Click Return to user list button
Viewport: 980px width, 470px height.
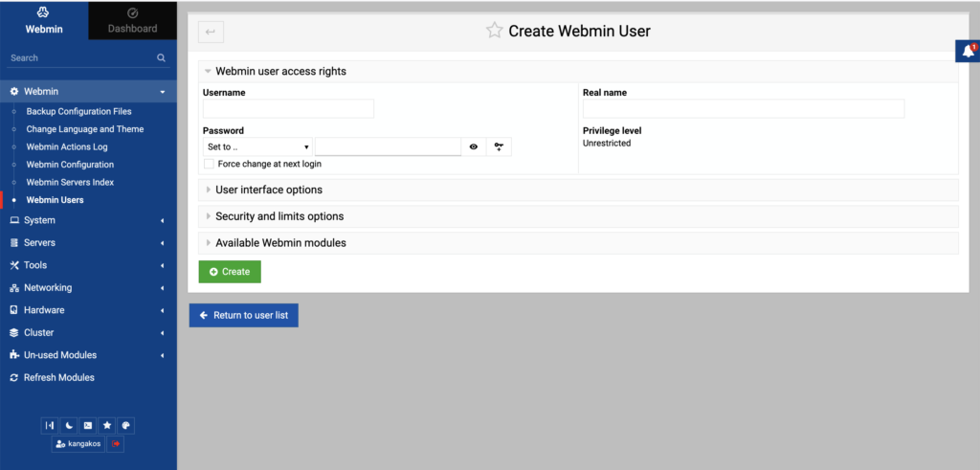[244, 316]
